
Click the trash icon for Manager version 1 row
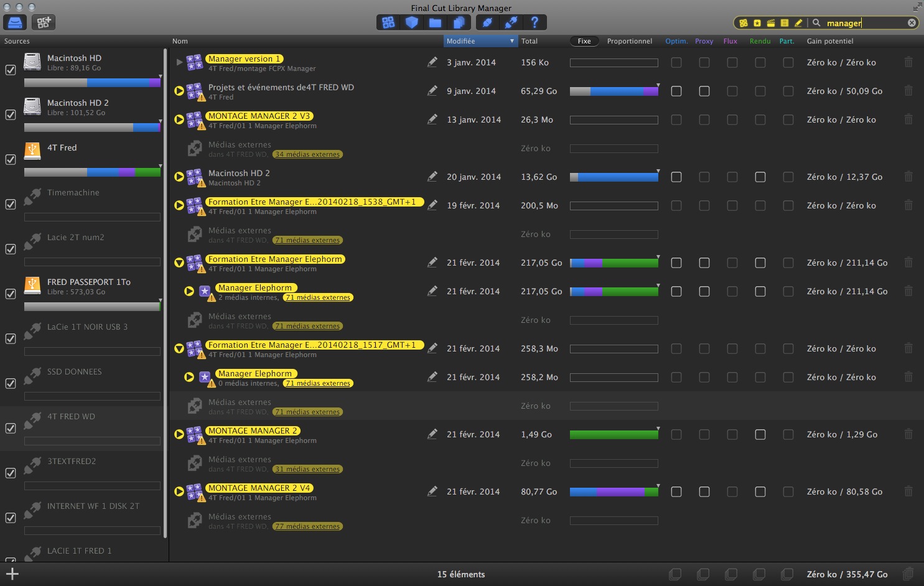(x=908, y=62)
